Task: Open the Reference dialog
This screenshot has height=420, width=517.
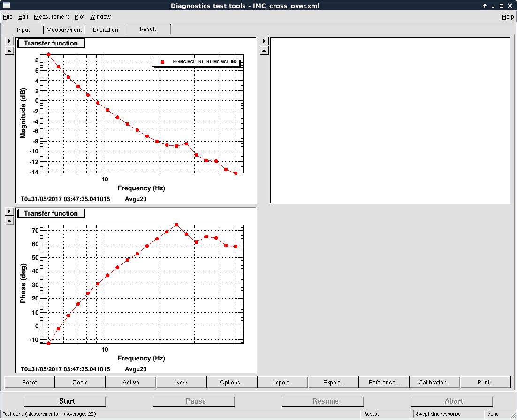Action: coord(384,382)
